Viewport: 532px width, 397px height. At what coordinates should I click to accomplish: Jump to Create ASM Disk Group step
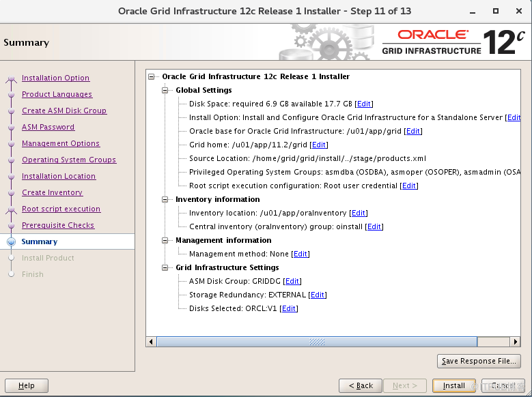click(x=64, y=111)
